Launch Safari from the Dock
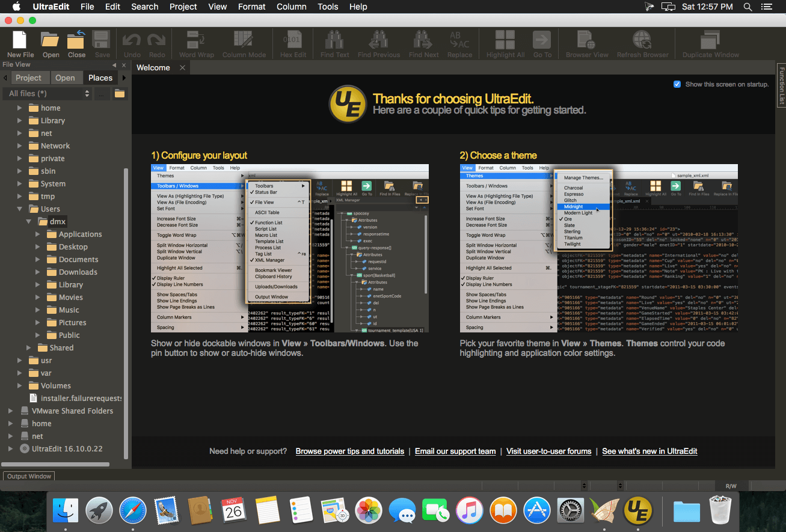 [132, 511]
